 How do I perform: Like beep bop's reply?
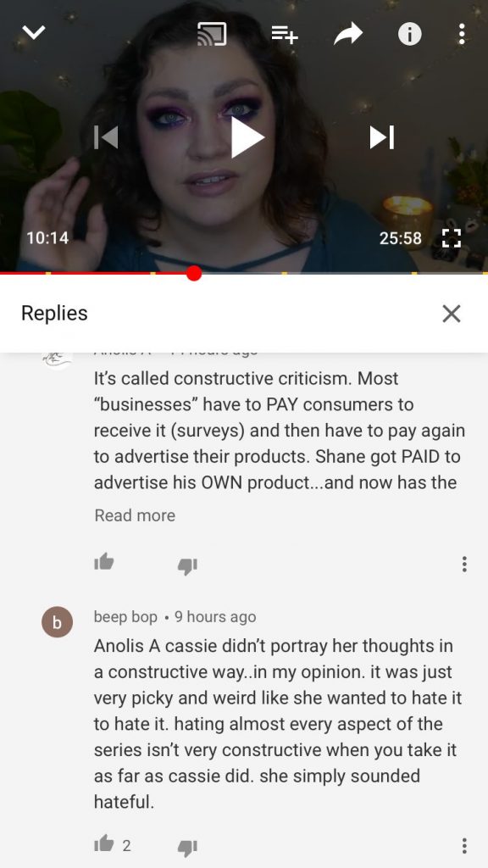104,845
